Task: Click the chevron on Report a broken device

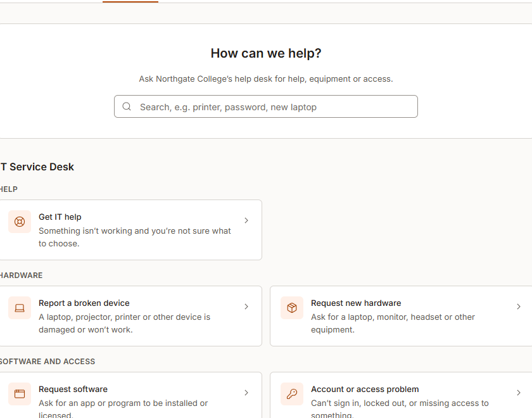Action: click(x=246, y=307)
